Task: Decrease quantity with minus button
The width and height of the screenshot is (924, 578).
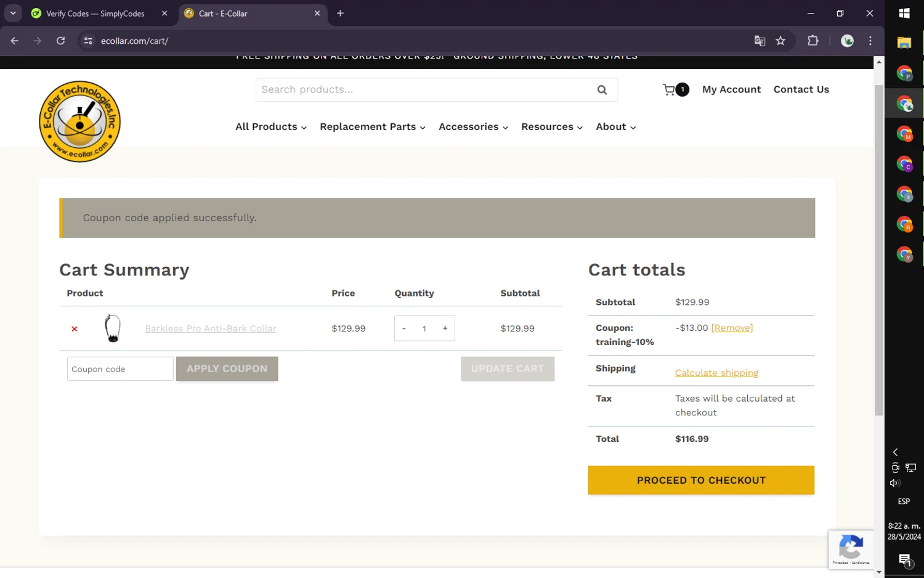Action: pyautogui.click(x=404, y=328)
